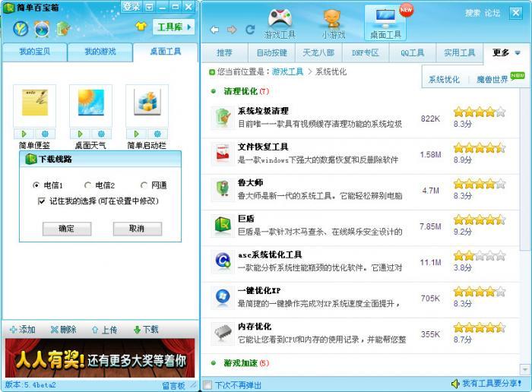The height and width of the screenshot is (392, 532).
Task: Confirm with the 确定 button
Action: [x=67, y=229]
